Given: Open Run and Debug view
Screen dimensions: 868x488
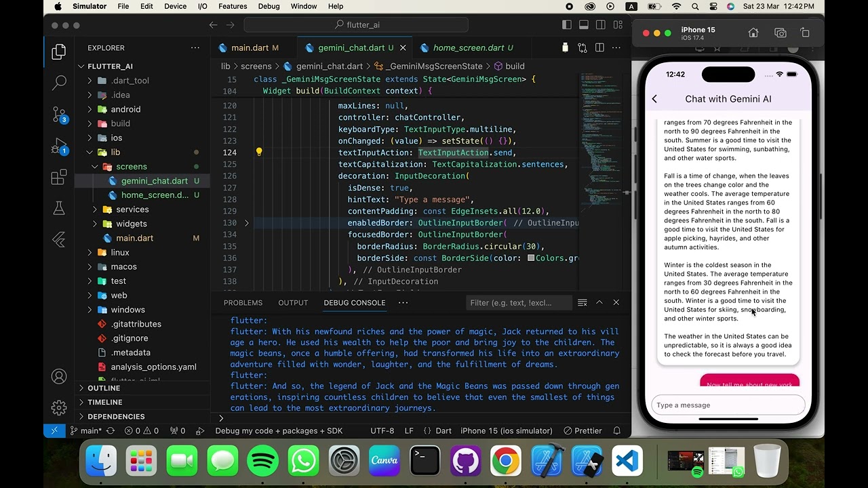Looking at the screenshot, I should pos(59,146).
